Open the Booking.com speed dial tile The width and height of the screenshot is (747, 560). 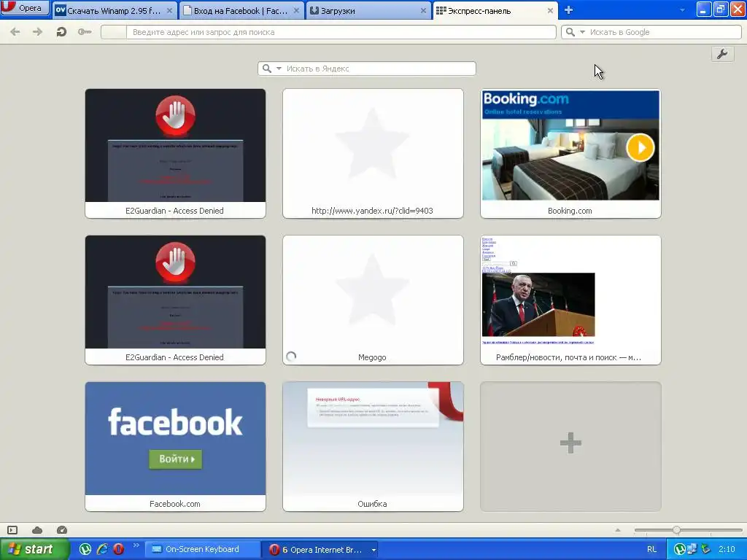(570, 153)
